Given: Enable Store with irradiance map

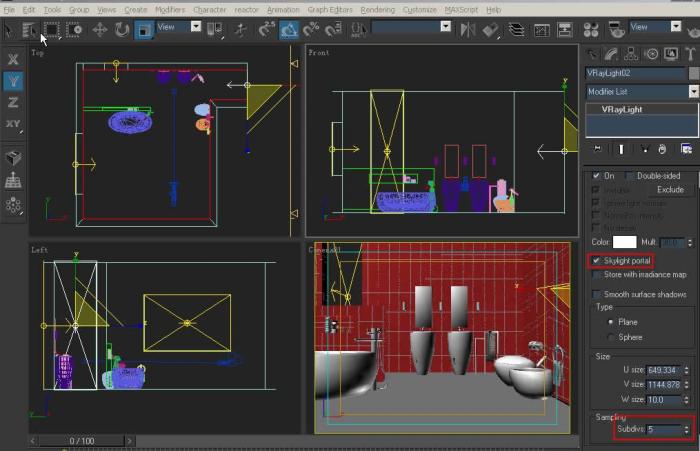Looking at the screenshot, I should 596,275.
